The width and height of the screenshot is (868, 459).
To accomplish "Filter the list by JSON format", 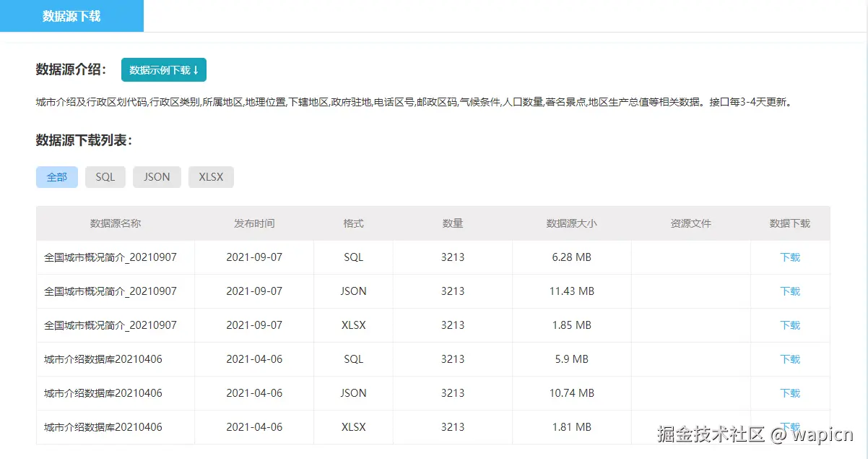I will (157, 176).
